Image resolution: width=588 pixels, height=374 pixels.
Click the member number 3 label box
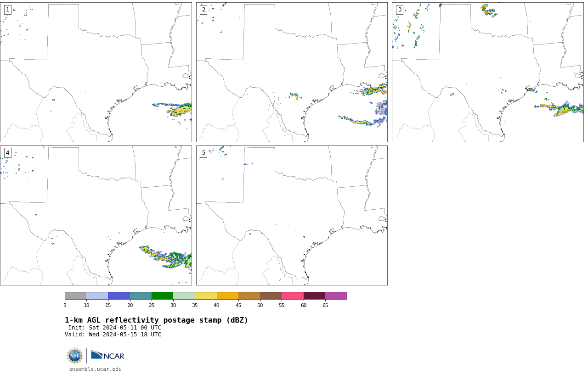(x=400, y=10)
